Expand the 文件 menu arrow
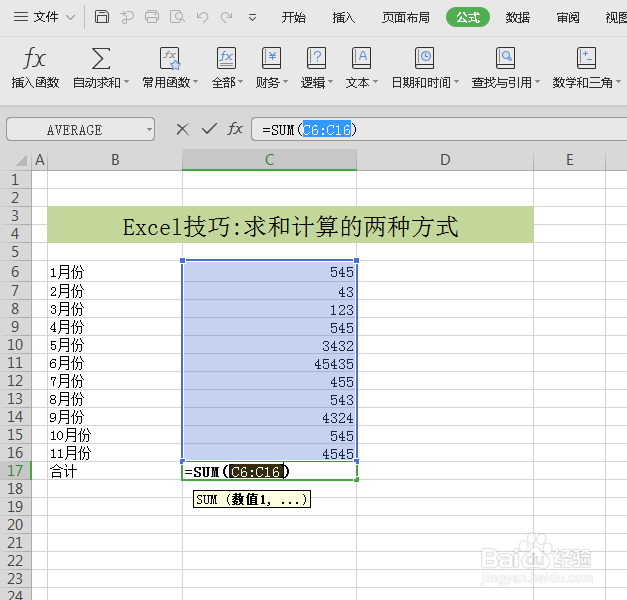This screenshot has width=627, height=600. pos(70,17)
